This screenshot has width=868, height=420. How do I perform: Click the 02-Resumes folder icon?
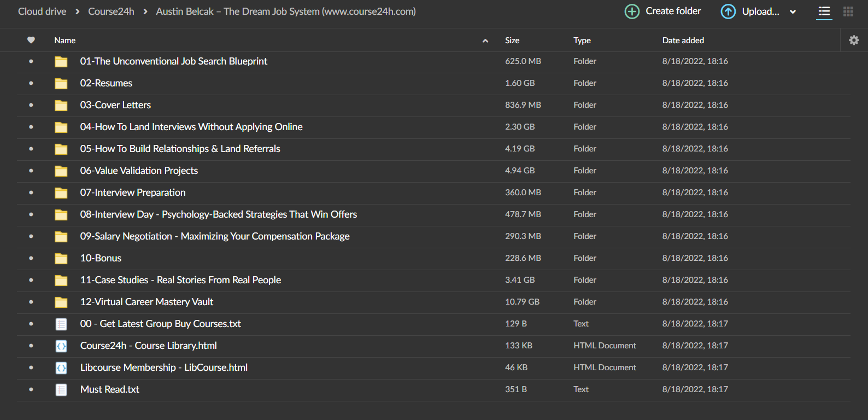tap(61, 84)
